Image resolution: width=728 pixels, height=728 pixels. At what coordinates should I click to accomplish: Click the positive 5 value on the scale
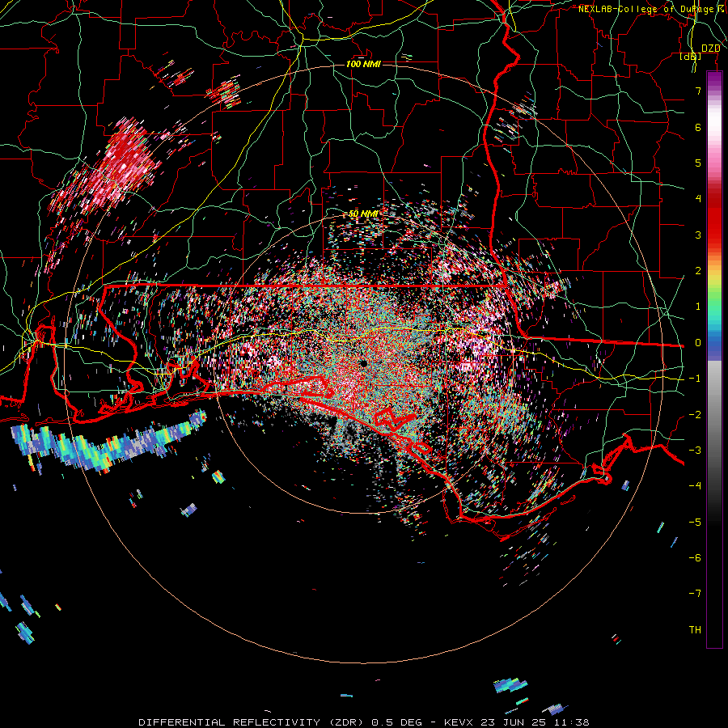pos(698,163)
